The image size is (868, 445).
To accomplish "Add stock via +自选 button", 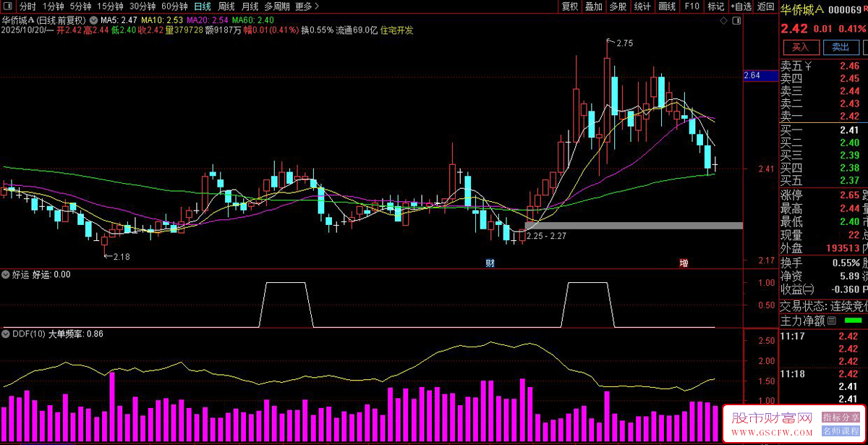I will (740, 7).
